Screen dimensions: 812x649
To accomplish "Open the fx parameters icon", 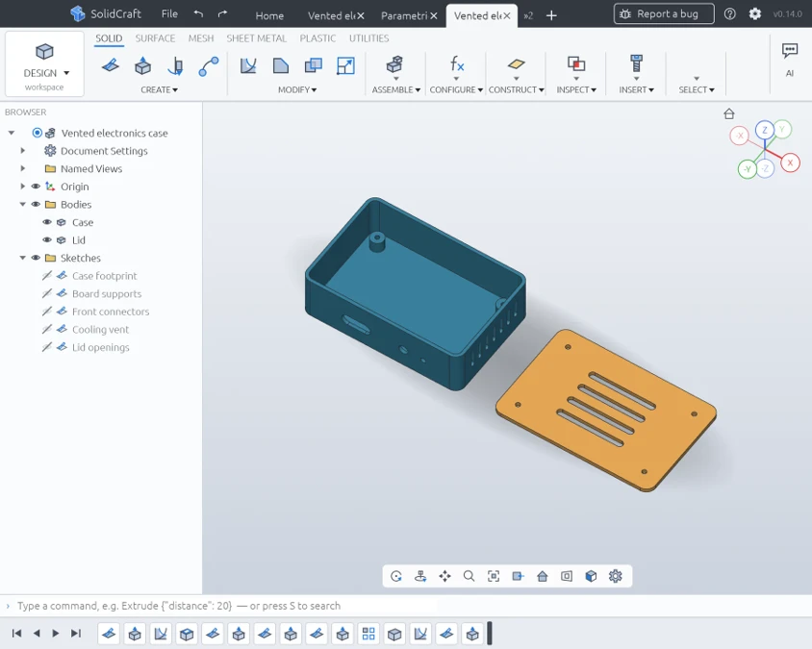I will point(456,64).
